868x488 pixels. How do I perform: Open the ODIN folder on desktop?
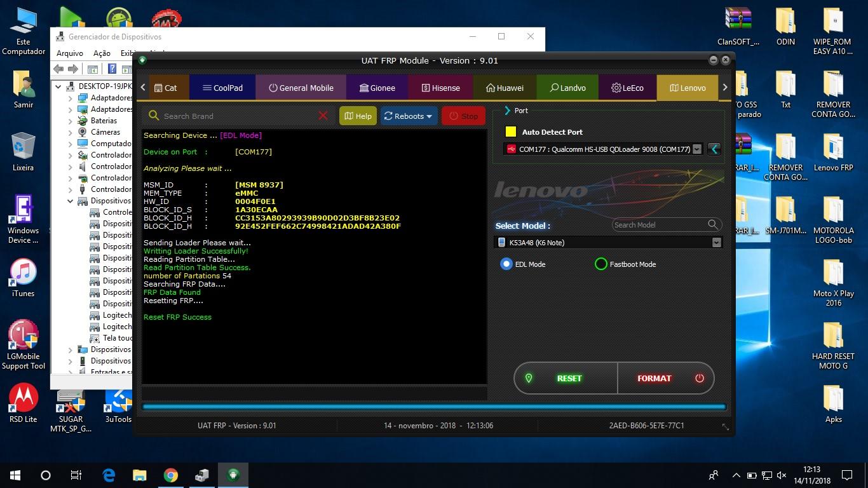[x=786, y=27]
